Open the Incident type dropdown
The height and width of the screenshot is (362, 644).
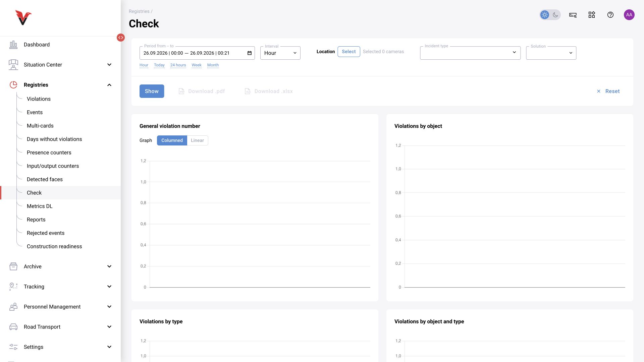pos(470,53)
